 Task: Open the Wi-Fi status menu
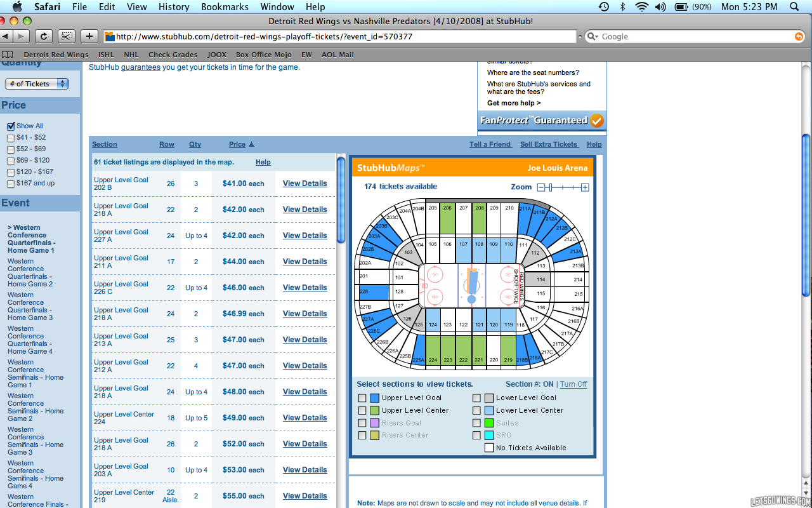click(641, 7)
